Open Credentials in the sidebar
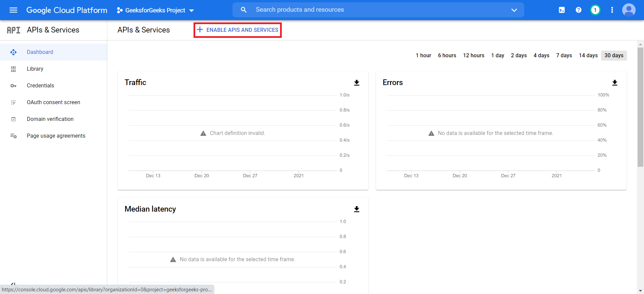This screenshot has height=294, width=644. pyautogui.click(x=53, y=86)
